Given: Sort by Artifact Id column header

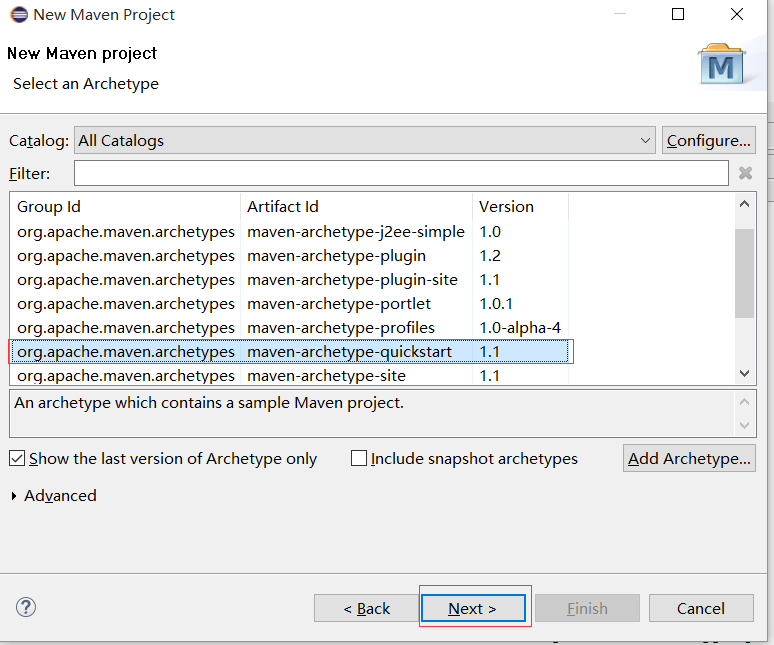Looking at the screenshot, I should [x=356, y=206].
